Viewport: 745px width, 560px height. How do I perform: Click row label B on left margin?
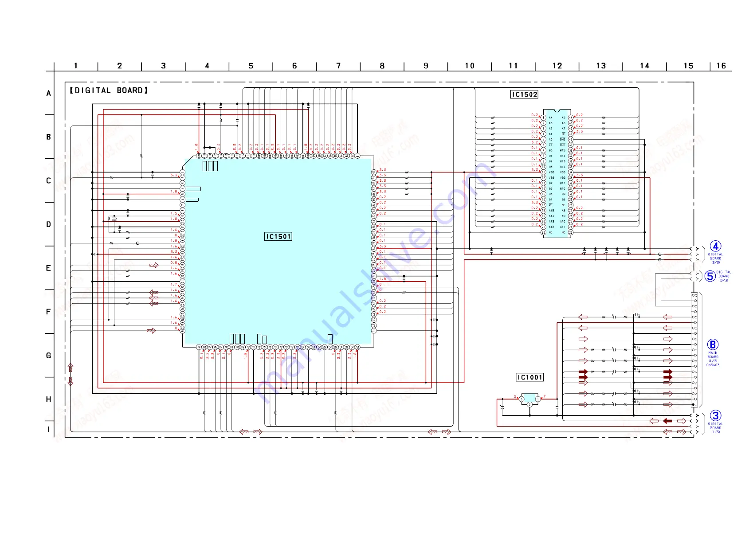click(x=49, y=137)
